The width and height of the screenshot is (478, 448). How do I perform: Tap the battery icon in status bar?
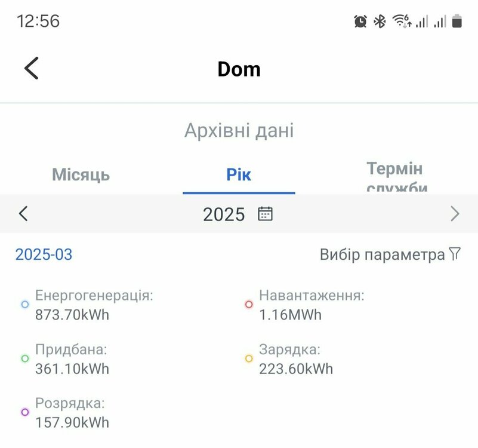[x=458, y=20]
